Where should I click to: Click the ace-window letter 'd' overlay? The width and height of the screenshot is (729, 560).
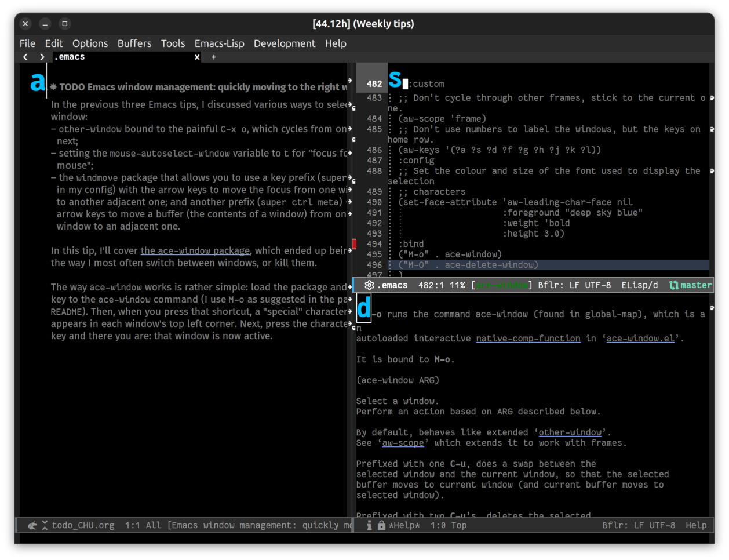click(364, 308)
